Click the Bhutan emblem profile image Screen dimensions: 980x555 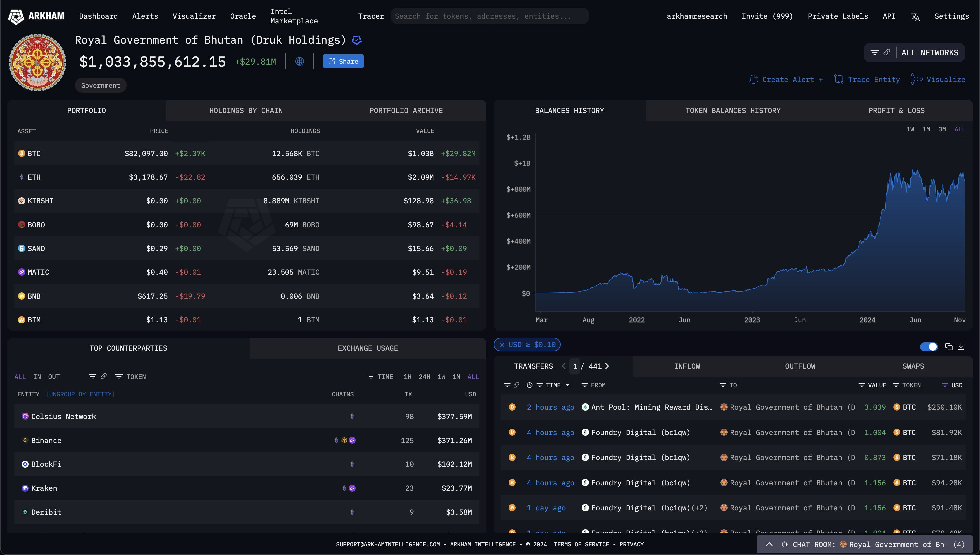pos(37,62)
